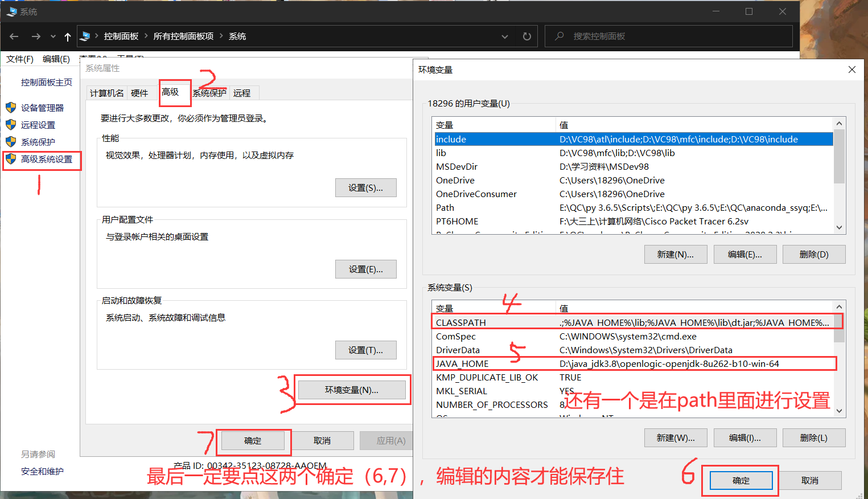
Task: Go up one folder level
Action: [x=68, y=36]
